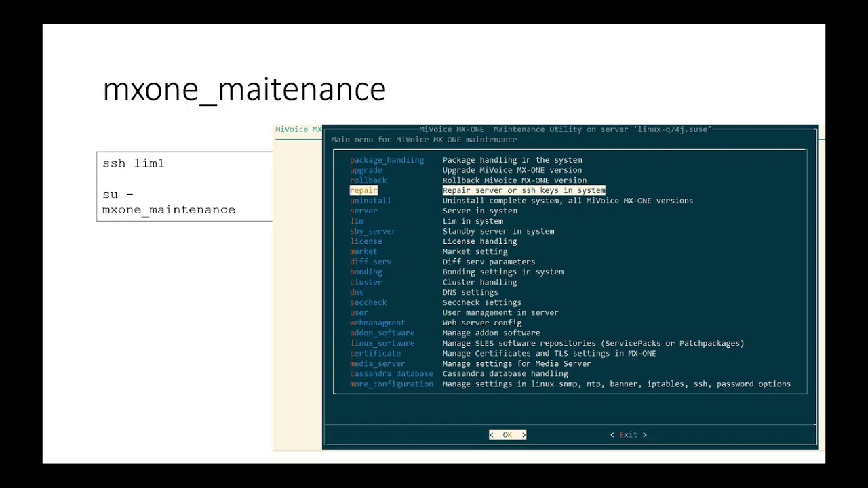Open the server menu entry

[363, 211]
